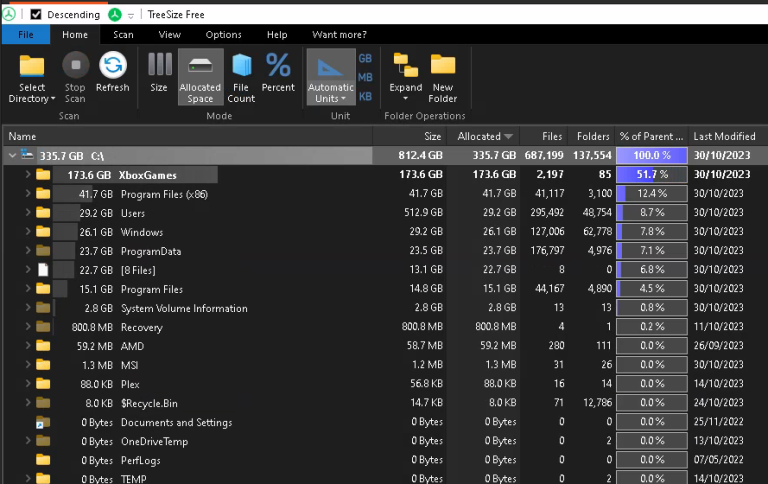Expand the Windows folder
768x484 pixels.
(x=28, y=231)
